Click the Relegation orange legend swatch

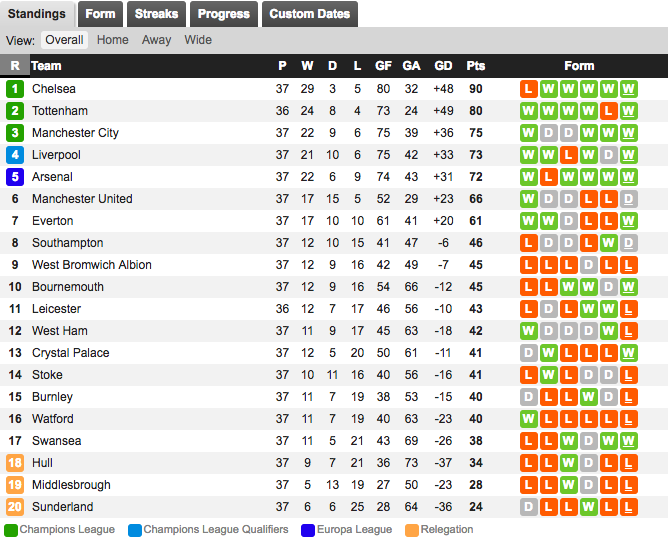pos(412,530)
